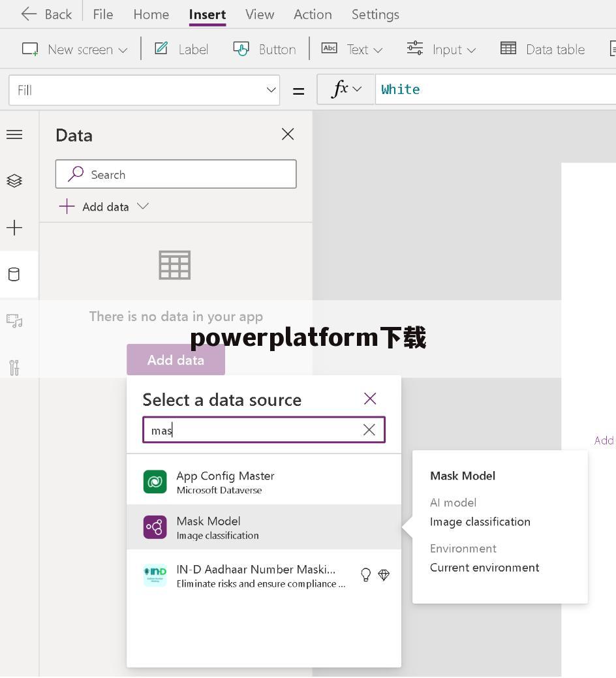Click "Current environment" text in tooltip
Image resolution: width=616 pixels, height=678 pixels.
484,567
